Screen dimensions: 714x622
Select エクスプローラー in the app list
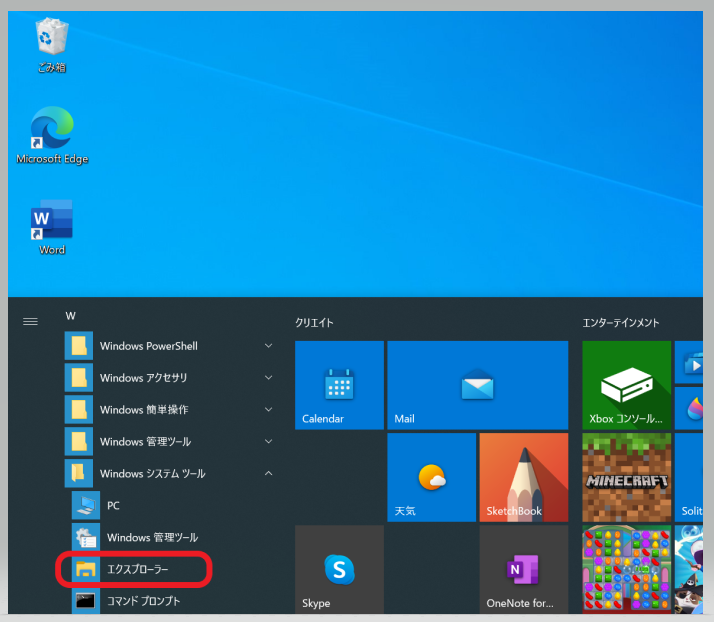[137, 569]
